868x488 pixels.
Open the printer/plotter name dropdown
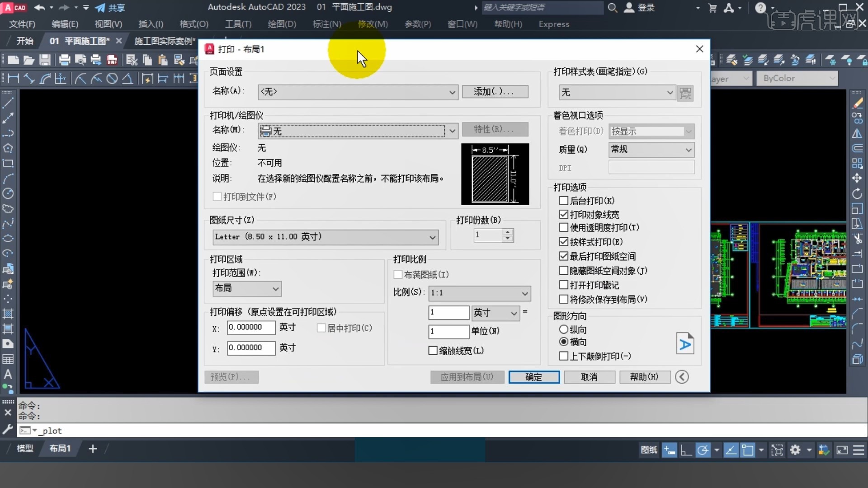[358, 131]
